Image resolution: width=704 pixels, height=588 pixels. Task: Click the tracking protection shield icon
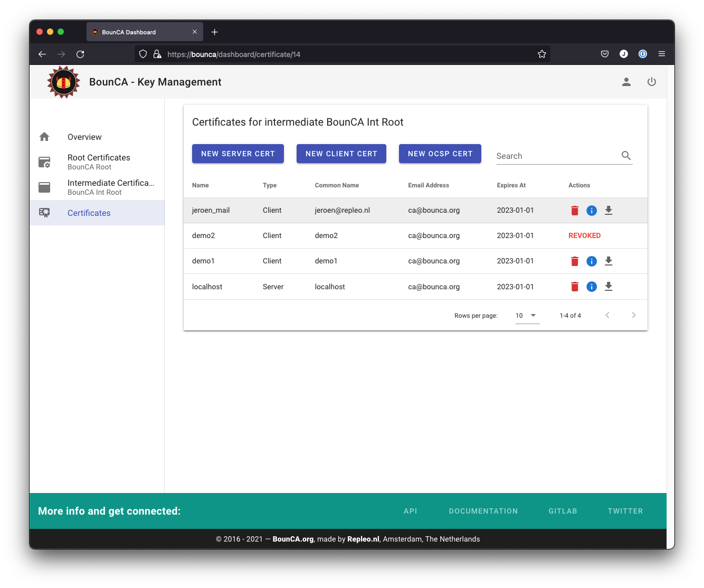click(143, 54)
